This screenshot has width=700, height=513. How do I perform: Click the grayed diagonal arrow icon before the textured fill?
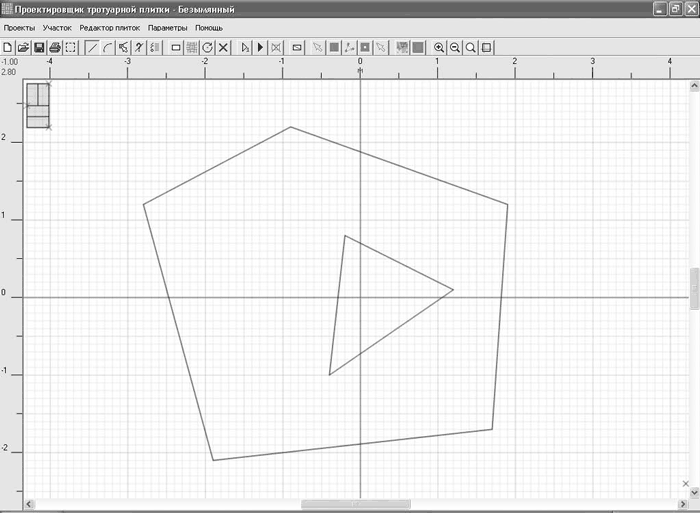coord(380,47)
